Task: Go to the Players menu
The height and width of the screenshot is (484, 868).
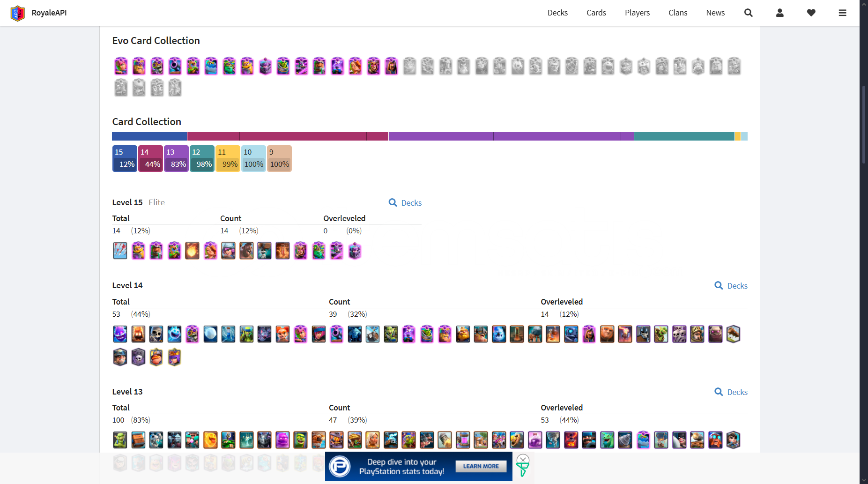Action: coord(637,13)
